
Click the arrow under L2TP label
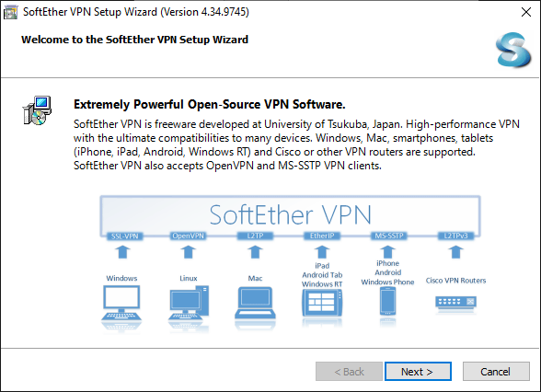coord(255,252)
